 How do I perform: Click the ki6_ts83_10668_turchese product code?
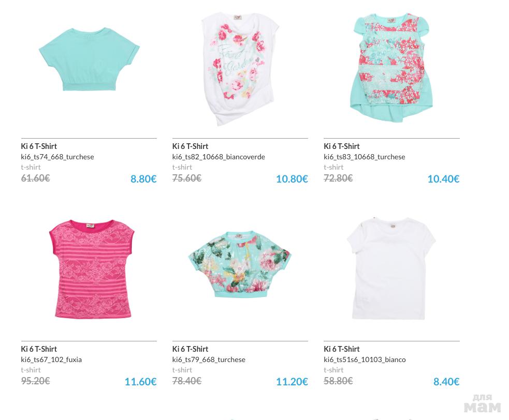(365, 157)
